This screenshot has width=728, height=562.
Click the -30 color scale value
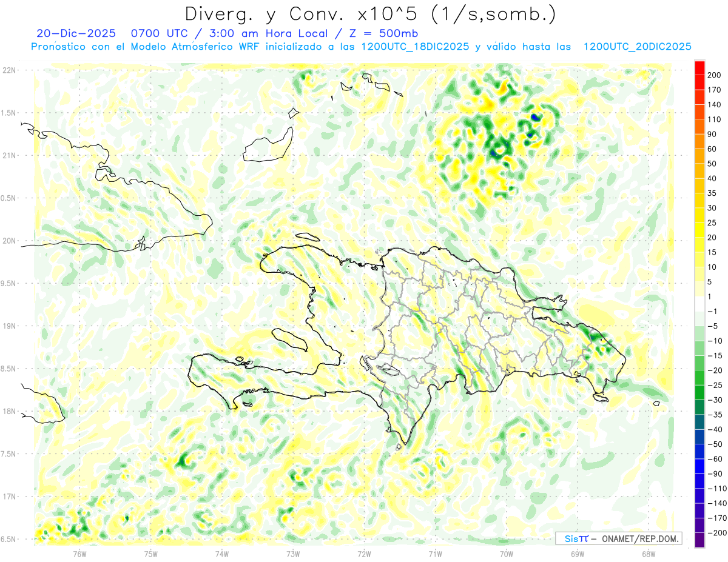click(x=714, y=400)
